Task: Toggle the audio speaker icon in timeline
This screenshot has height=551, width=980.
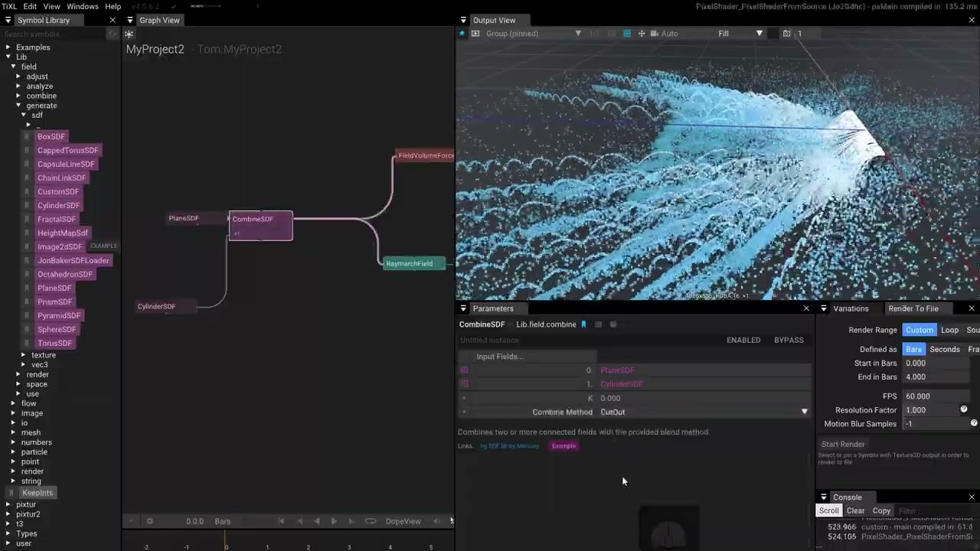Action: (437, 521)
